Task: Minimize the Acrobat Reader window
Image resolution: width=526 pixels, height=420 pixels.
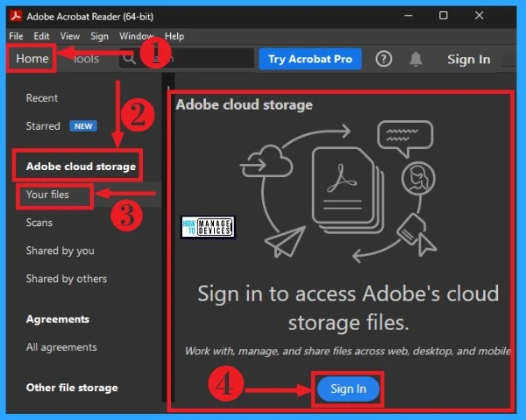Action: [x=409, y=16]
